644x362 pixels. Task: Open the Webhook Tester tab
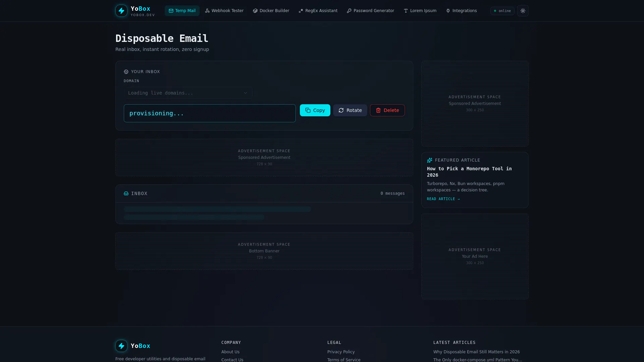click(224, 11)
